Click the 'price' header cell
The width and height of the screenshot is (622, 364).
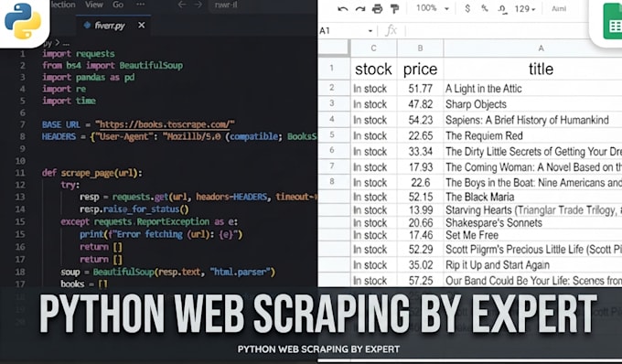(420, 69)
